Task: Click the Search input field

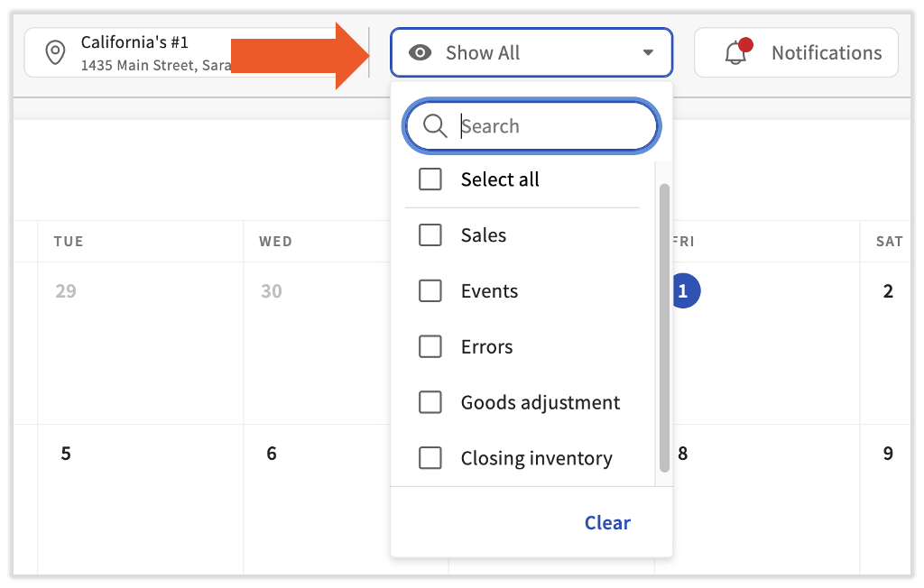Action: (x=550, y=126)
